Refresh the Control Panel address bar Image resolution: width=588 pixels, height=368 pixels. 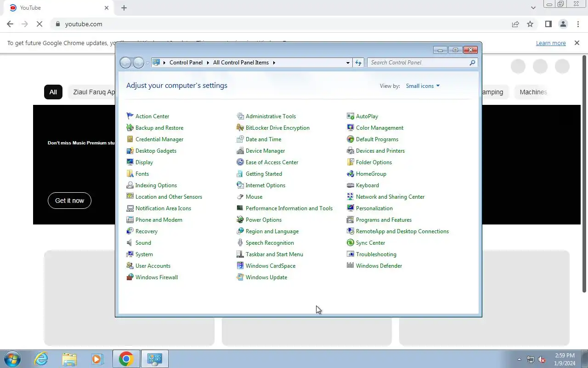click(x=358, y=63)
